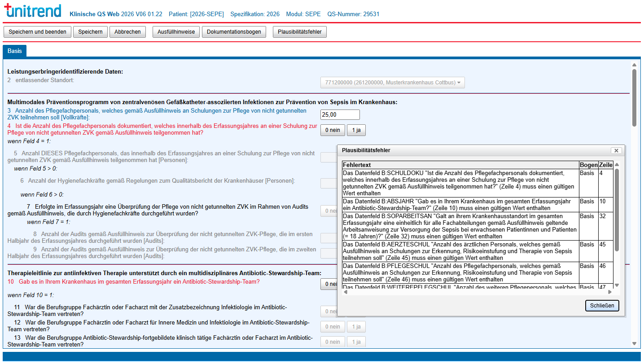The image size is (644, 364).
Task: Choose '1 ja' for field 13
Action: point(356,342)
